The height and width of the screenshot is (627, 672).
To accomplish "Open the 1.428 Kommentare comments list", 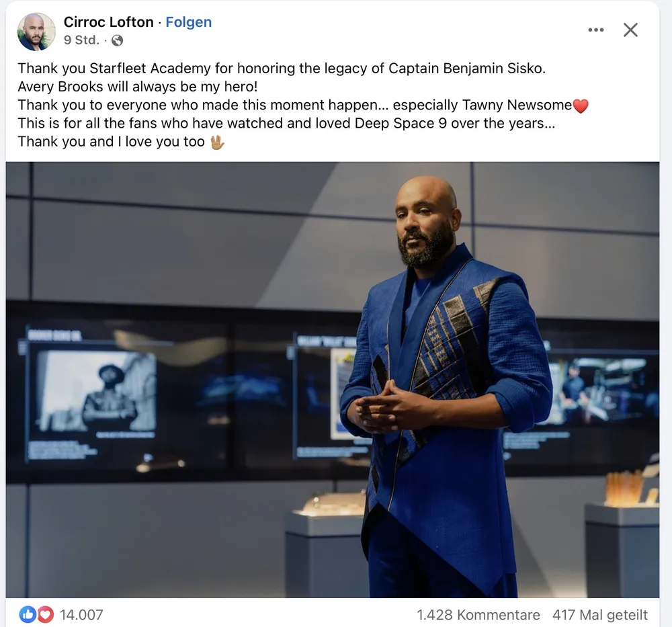I will click(x=478, y=615).
